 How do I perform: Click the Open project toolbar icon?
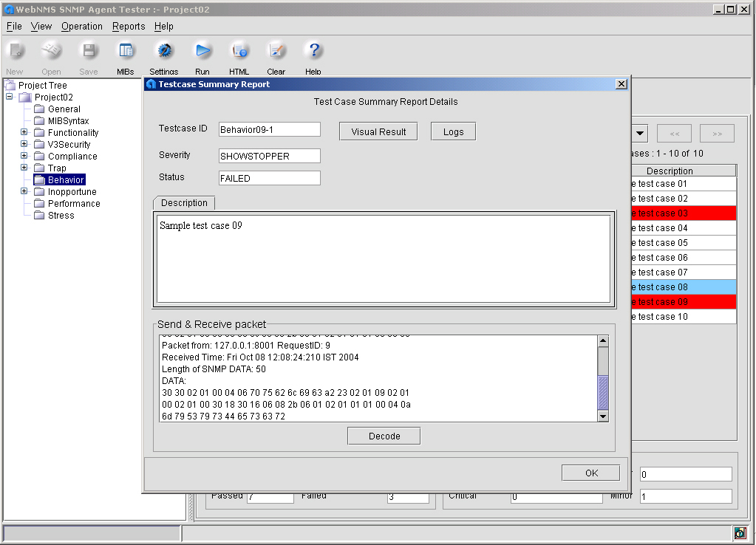coord(51,51)
